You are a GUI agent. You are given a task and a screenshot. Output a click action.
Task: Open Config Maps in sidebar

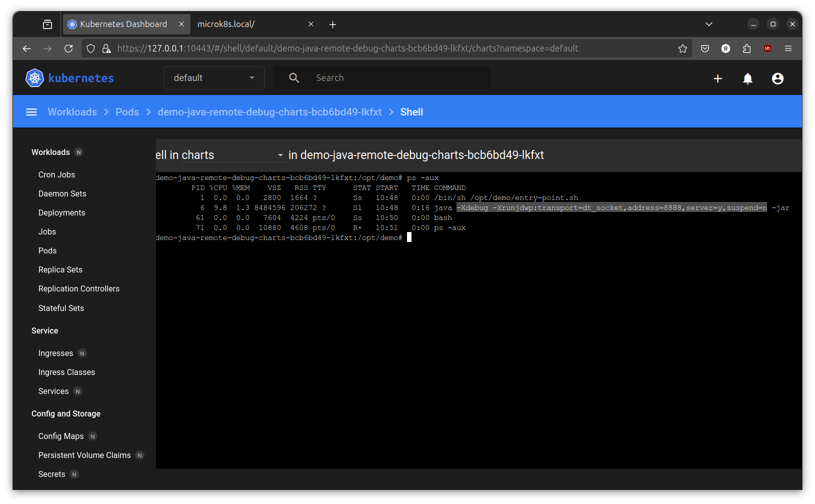tap(61, 436)
